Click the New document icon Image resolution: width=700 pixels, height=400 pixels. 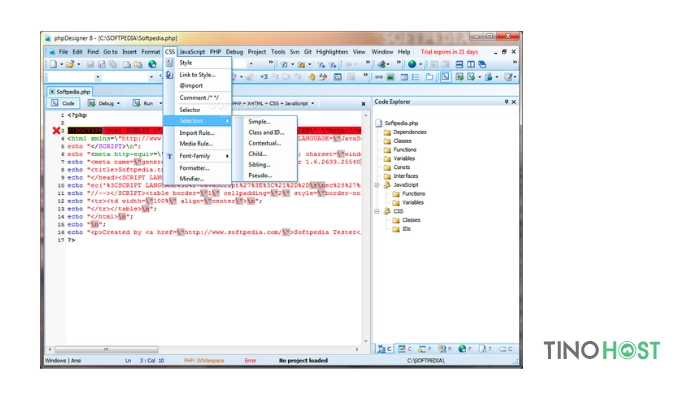click(x=53, y=64)
